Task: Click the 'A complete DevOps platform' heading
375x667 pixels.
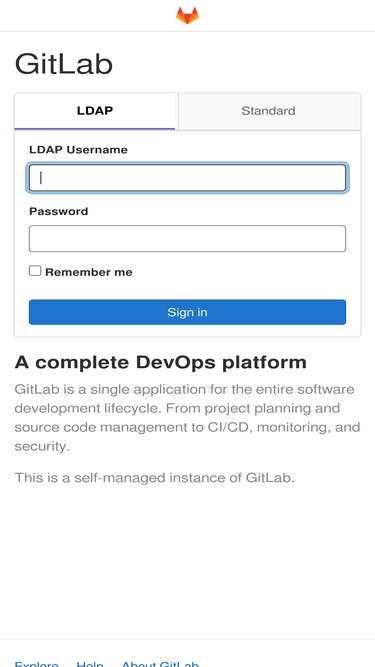Action: click(x=161, y=362)
